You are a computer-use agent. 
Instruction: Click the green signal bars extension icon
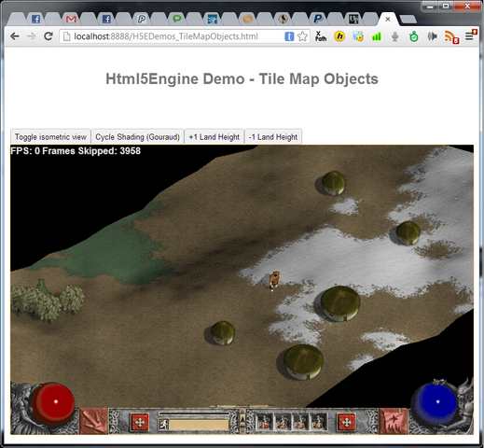click(377, 36)
